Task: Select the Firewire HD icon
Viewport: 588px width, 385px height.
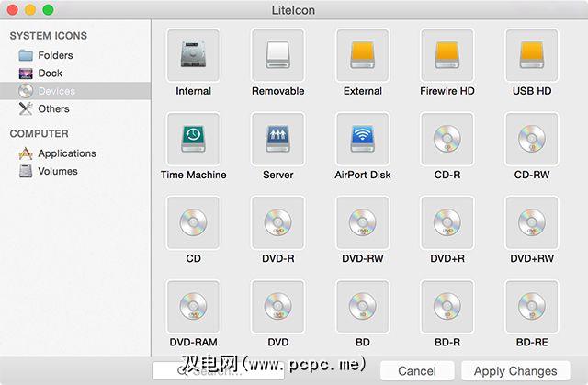Action: 447,55
